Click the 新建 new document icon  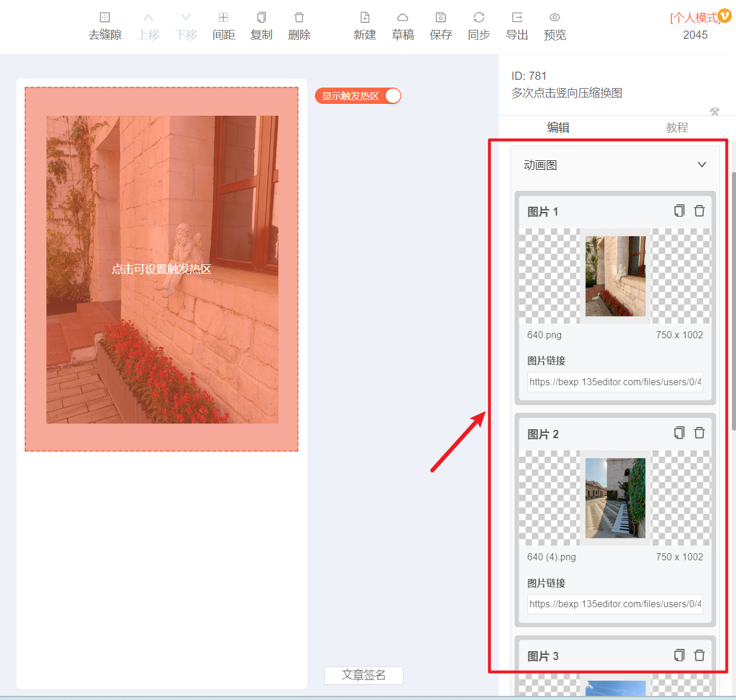[x=365, y=18]
